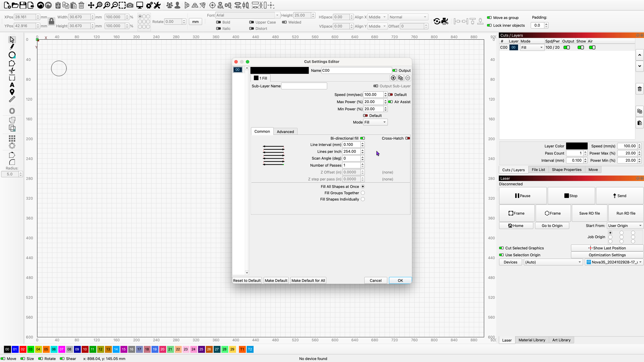The width and height of the screenshot is (644, 362).
Task: Open the Grid Array tool
Action: coord(12,138)
